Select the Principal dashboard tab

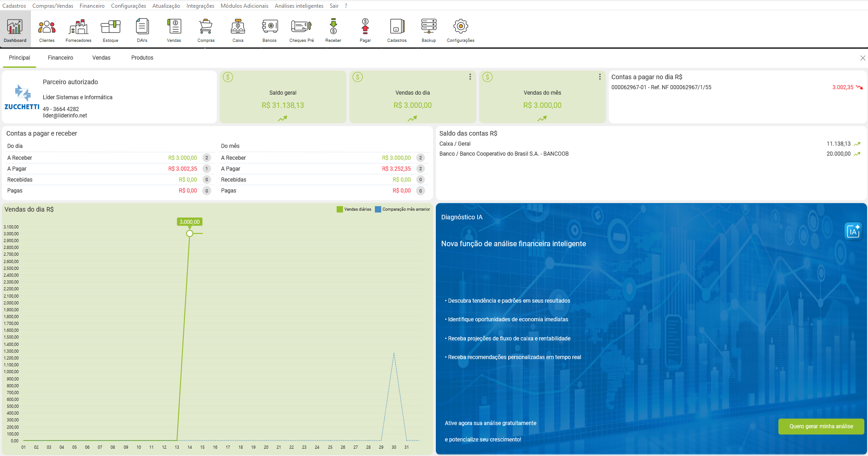click(x=20, y=58)
